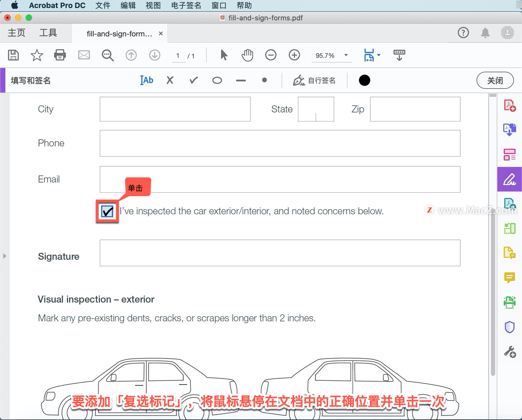Zoom out with the minus circle
Image resolution: width=522 pixels, height=420 pixels.
coord(271,55)
